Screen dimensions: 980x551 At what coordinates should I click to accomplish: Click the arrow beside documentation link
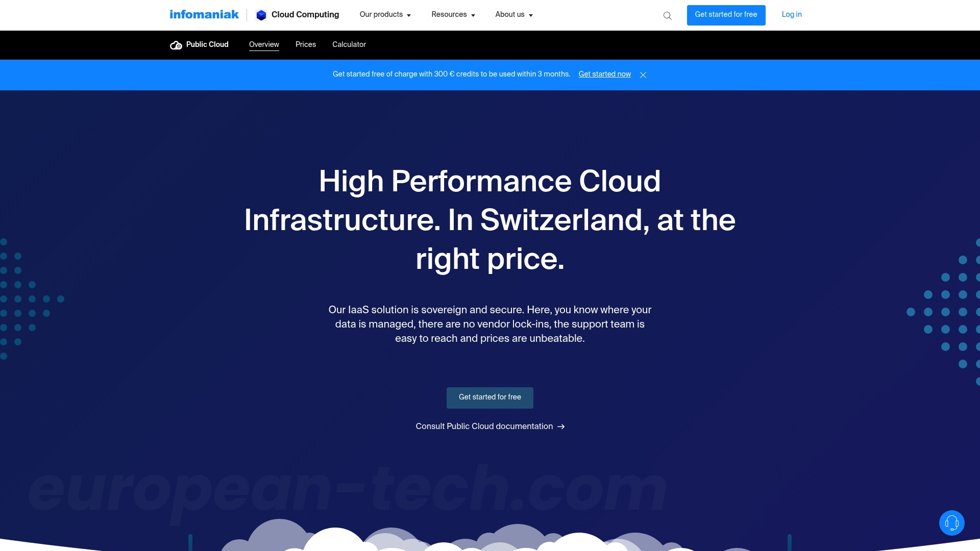(561, 427)
